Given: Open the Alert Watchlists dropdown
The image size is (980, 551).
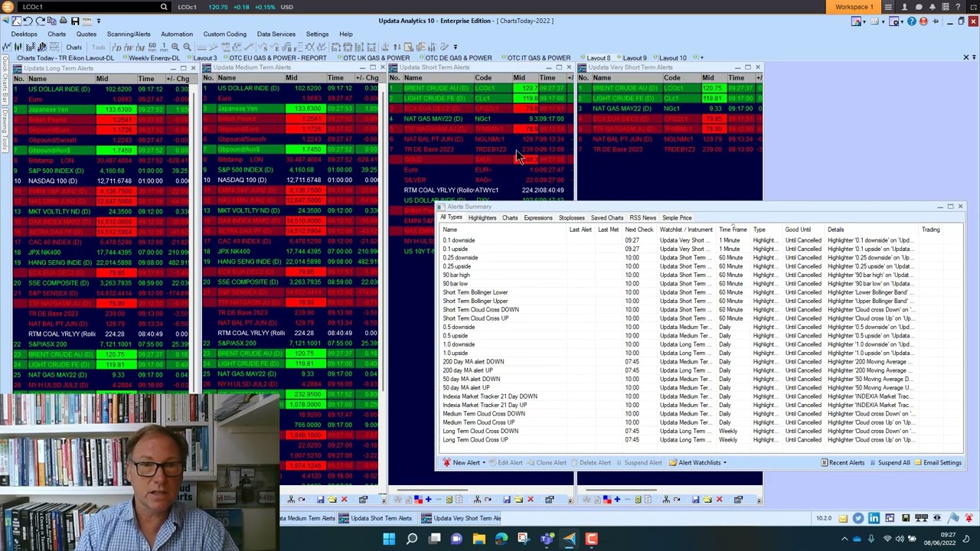Looking at the screenshot, I should [698, 462].
